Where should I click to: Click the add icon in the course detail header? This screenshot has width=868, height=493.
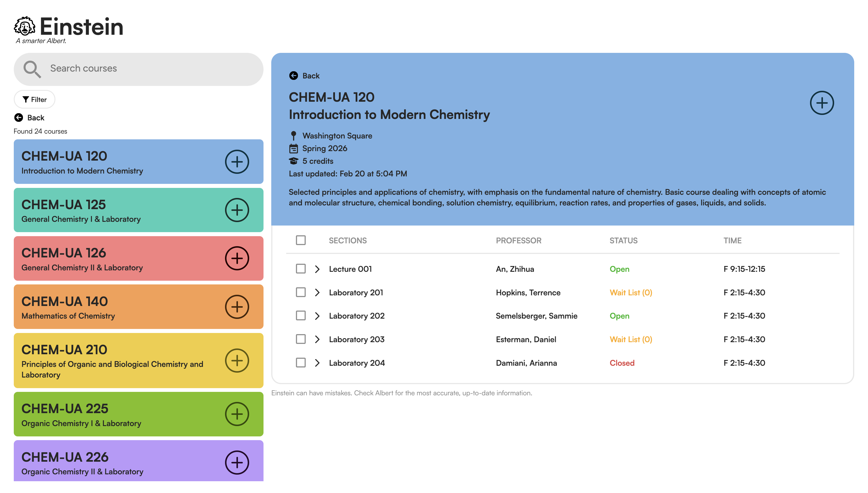[822, 103]
